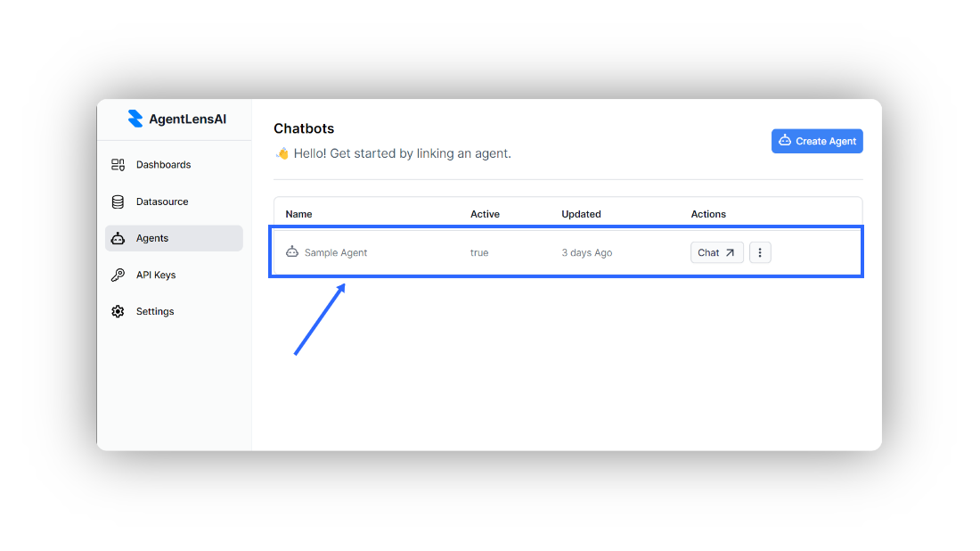Click the arrow icon in Chat button
The width and height of the screenshot is (980, 551).
[x=730, y=252]
